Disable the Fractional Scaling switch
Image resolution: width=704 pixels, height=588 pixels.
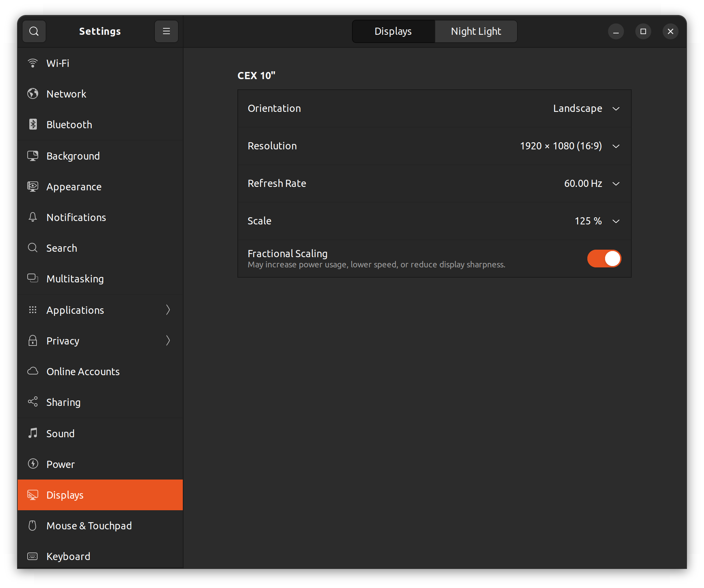(604, 259)
